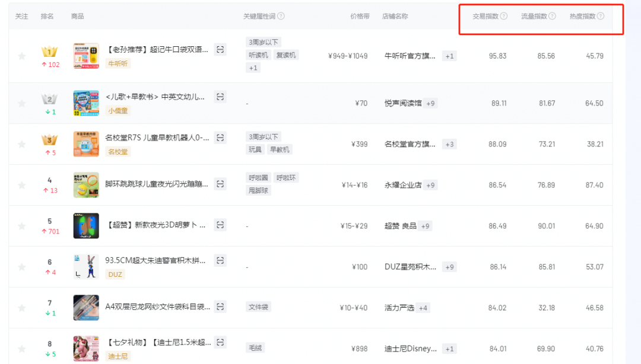Expand +9 stores next to 超赞 良品

(x=425, y=226)
